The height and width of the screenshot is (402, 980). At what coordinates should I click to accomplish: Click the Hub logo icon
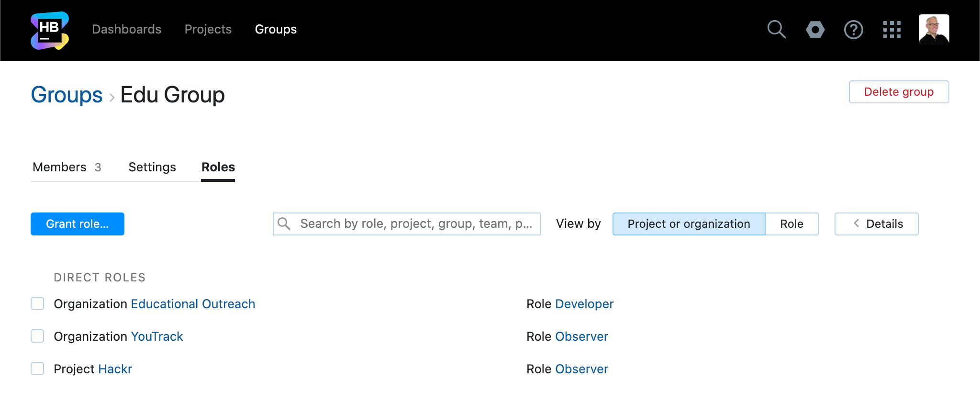click(50, 30)
